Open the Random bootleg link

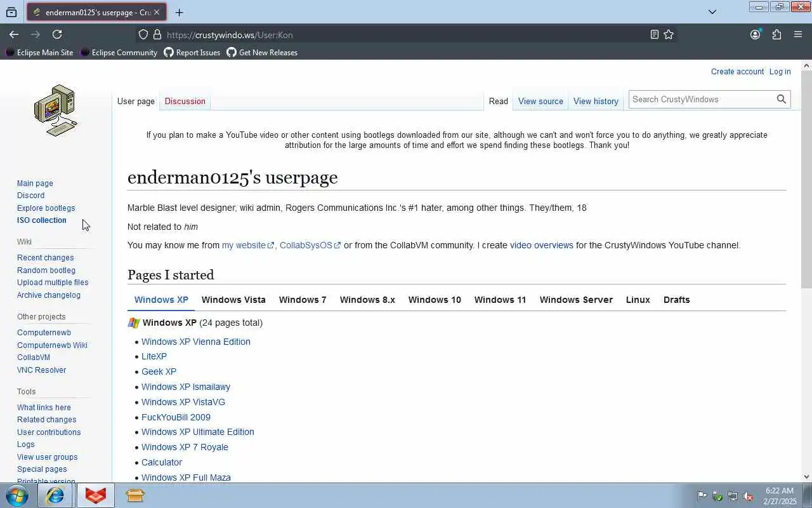tap(46, 271)
